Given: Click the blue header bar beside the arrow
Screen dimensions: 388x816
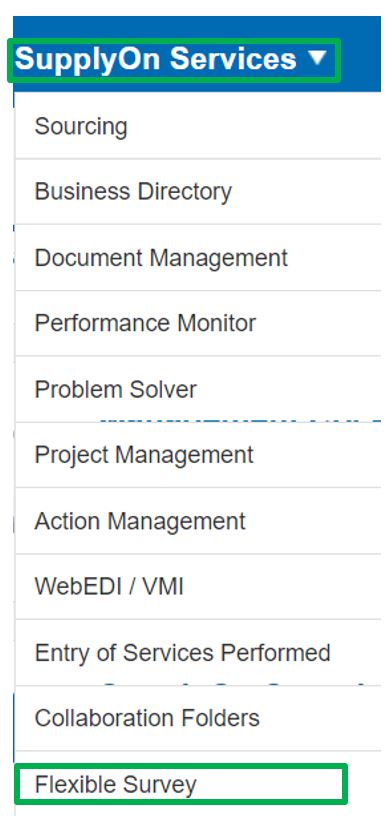Looking at the screenshot, I should pyautogui.click(x=360, y=54).
